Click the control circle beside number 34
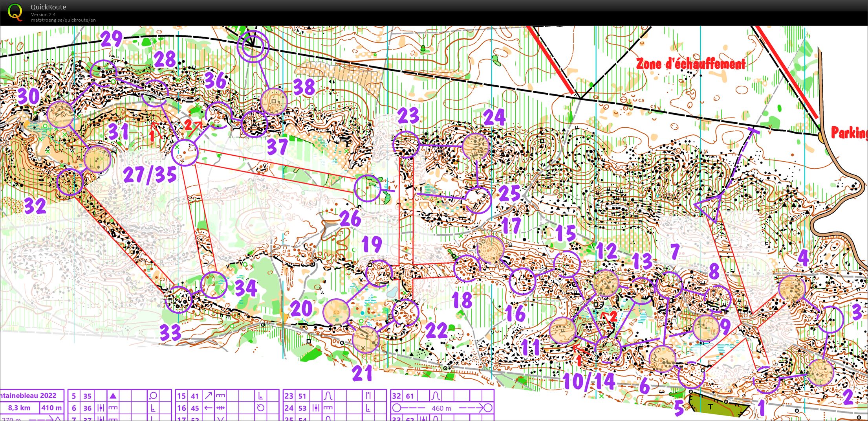The width and height of the screenshot is (868, 421). pyautogui.click(x=214, y=285)
